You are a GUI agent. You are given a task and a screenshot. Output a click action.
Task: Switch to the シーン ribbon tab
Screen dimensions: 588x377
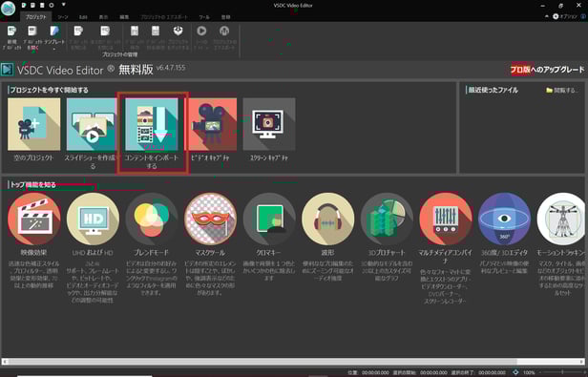63,17
